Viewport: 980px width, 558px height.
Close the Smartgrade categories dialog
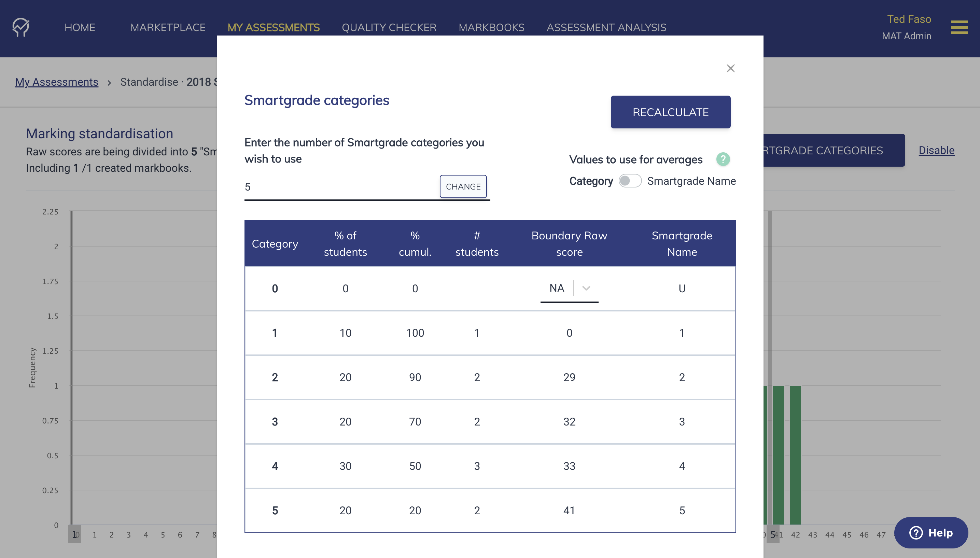[x=730, y=68]
